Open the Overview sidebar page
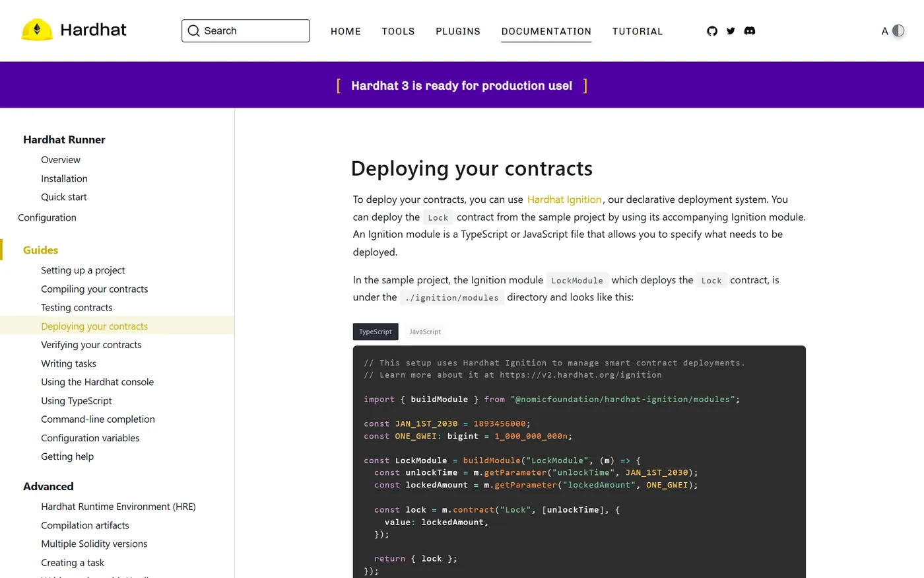 [x=61, y=160]
